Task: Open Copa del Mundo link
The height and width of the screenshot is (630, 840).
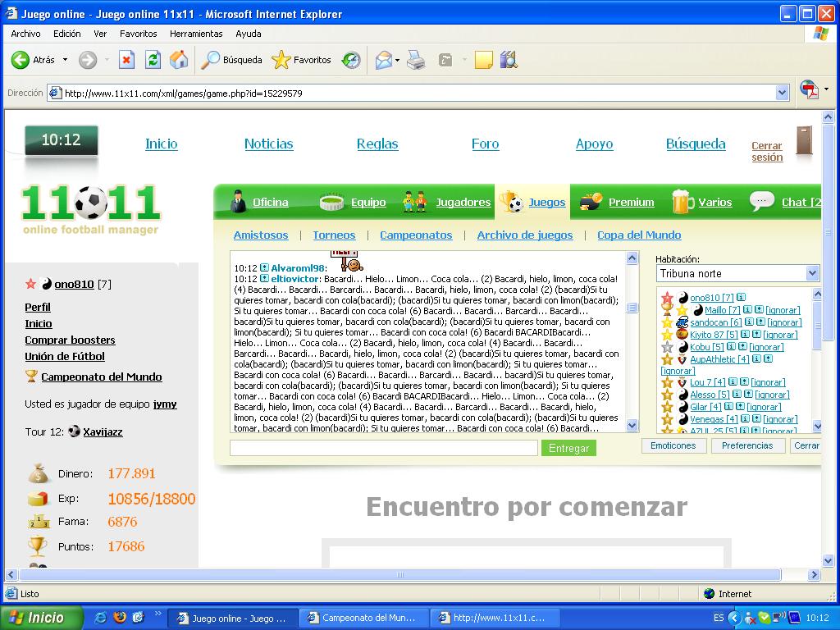Action: tap(639, 235)
